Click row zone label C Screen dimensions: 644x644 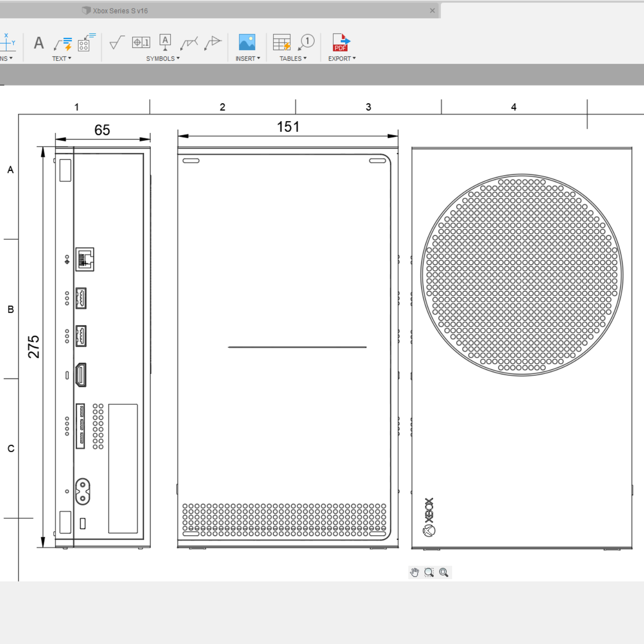(11, 449)
